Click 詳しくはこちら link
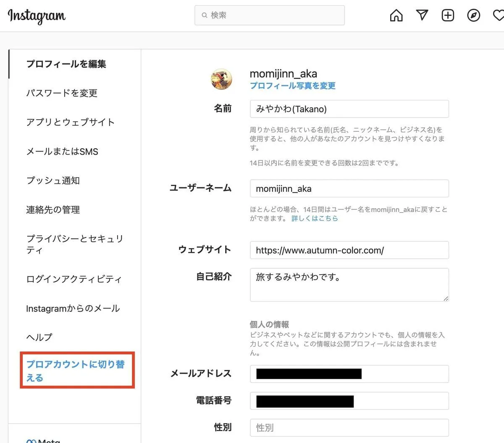The width and height of the screenshot is (504, 443). pyautogui.click(x=315, y=218)
